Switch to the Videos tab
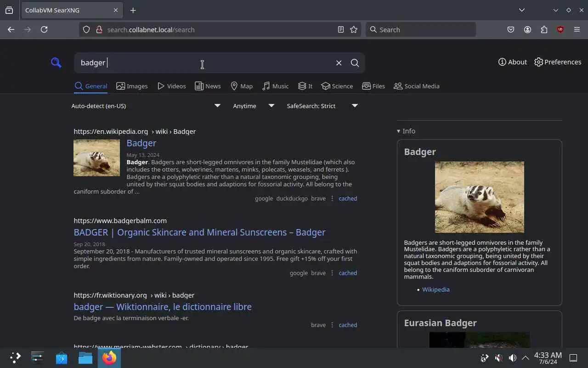The width and height of the screenshot is (588, 368). [x=171, y=86]
